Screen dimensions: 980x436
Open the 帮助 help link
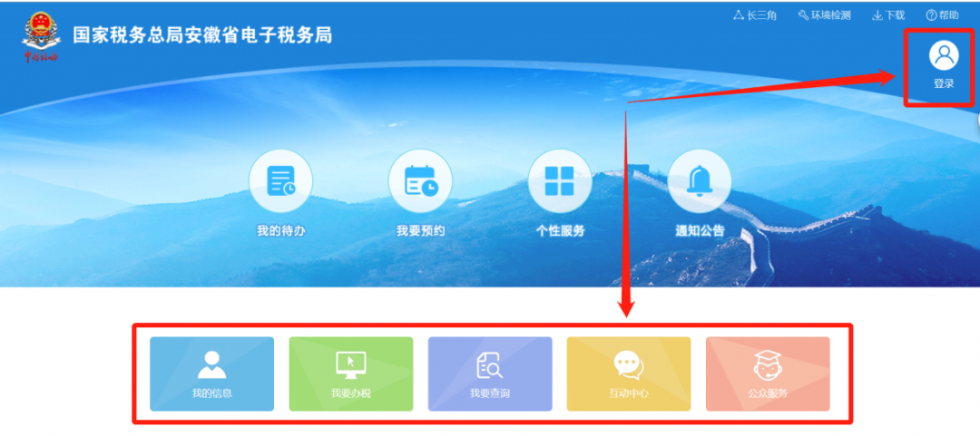click(x=943, y=15)
